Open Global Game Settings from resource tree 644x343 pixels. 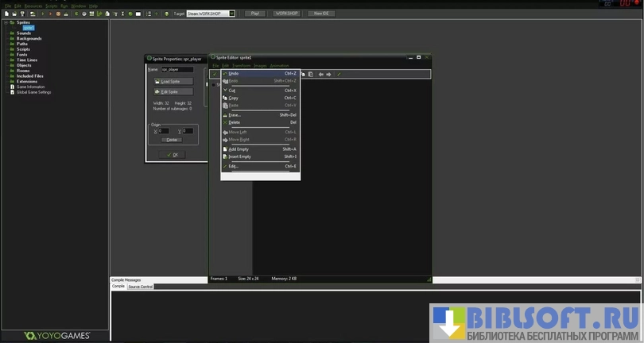coord(33,92)
